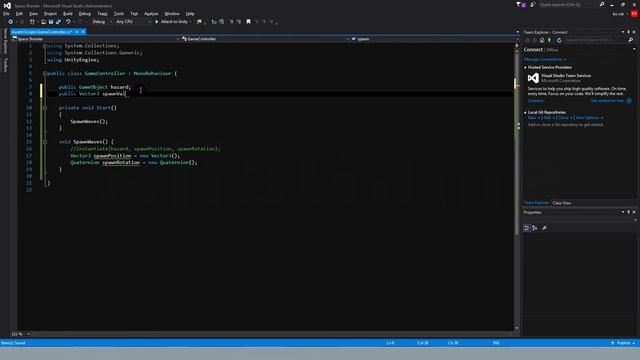Open the Manage Connections dropdown link
The image size is (640, 360).
[545, 60]
